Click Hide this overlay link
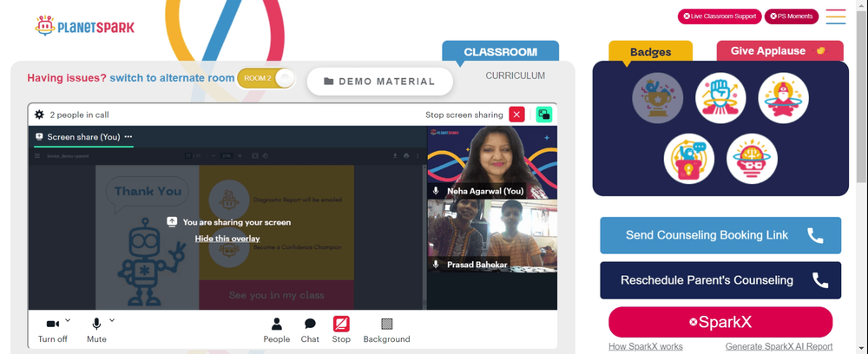Image resolution: width=868 pixels, height=354 pixels. tap(227, 239)
